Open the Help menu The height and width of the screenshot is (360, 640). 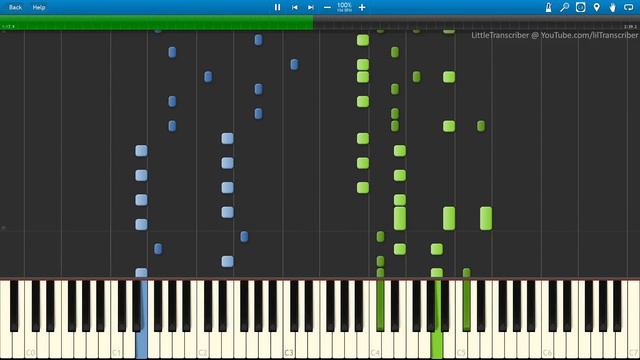click(x=39, y=7)
